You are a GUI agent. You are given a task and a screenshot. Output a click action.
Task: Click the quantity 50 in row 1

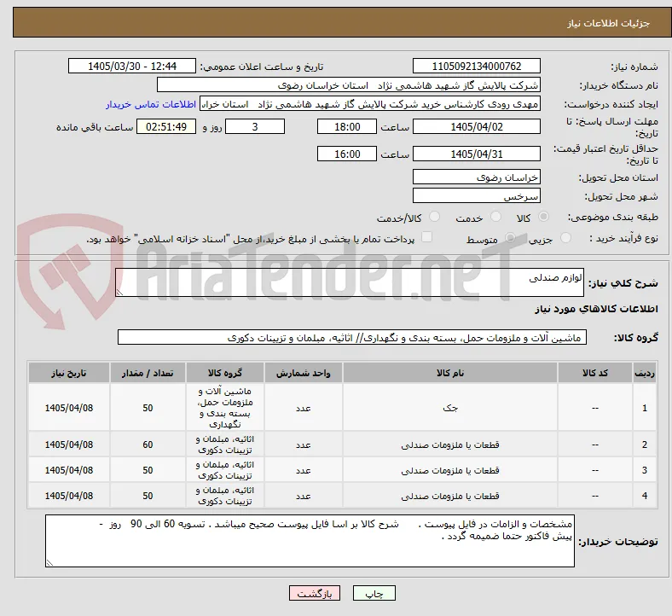pos(148,408)
